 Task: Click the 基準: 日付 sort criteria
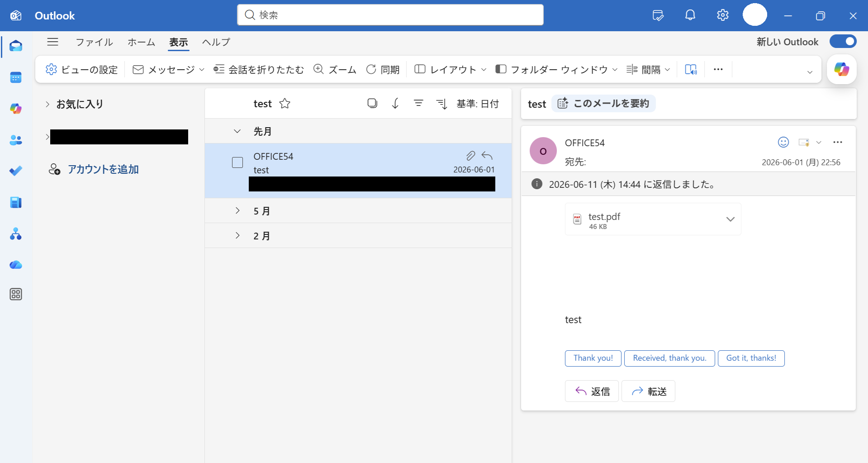click(478, 104)
